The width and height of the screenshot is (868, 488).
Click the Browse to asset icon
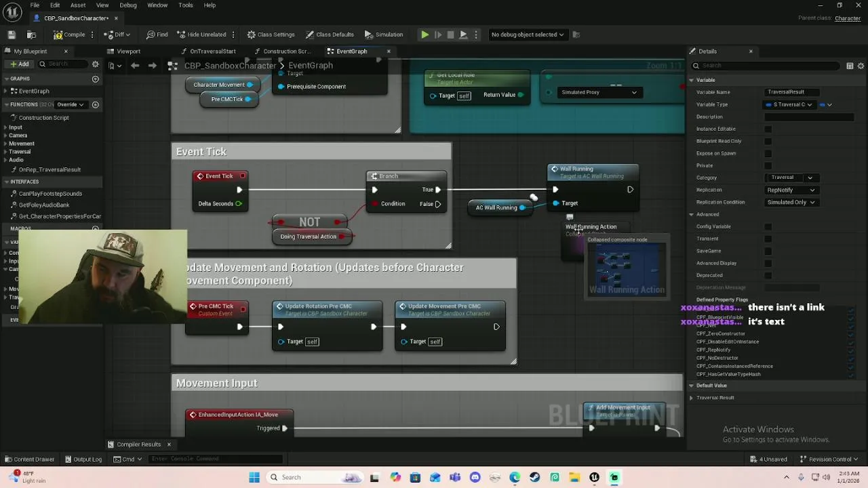pos(31,35)
